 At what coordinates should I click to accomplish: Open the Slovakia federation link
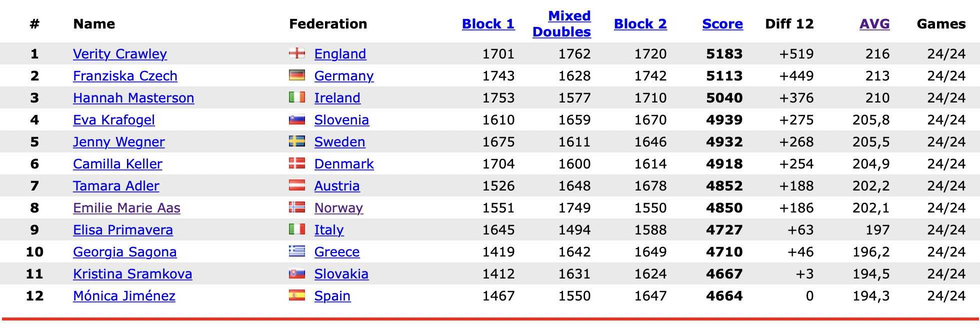(x=341, y=274)
